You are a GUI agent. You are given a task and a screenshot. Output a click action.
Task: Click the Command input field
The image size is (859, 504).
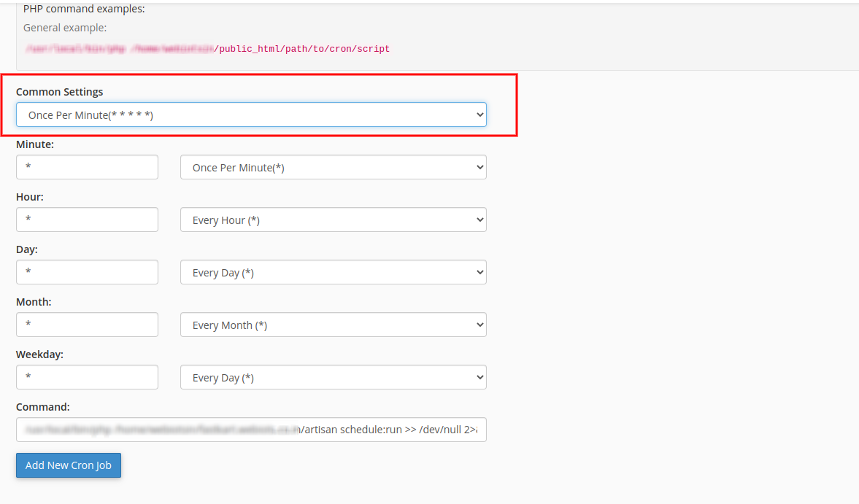251,430
